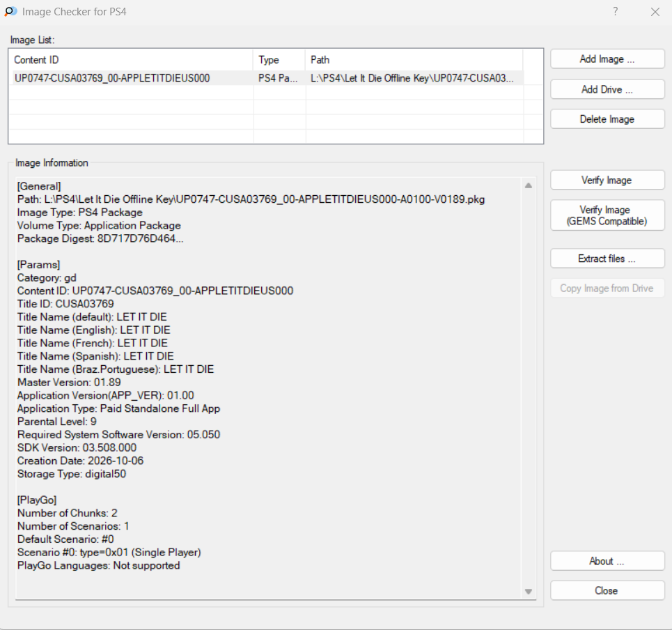This screenshot has height=630, width=672.
Task: Click the 'Parental Level: 9' line
Action: tap(57, 422)
